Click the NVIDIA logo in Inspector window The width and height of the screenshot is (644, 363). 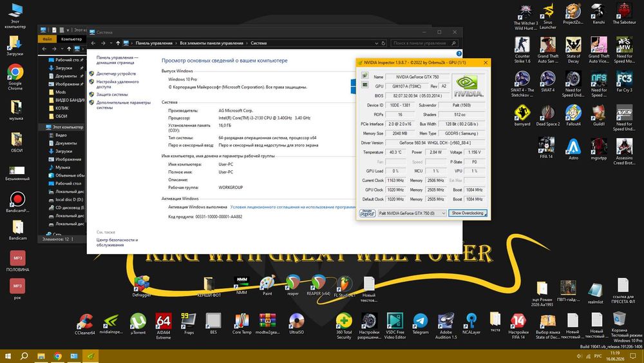point(468,86)
